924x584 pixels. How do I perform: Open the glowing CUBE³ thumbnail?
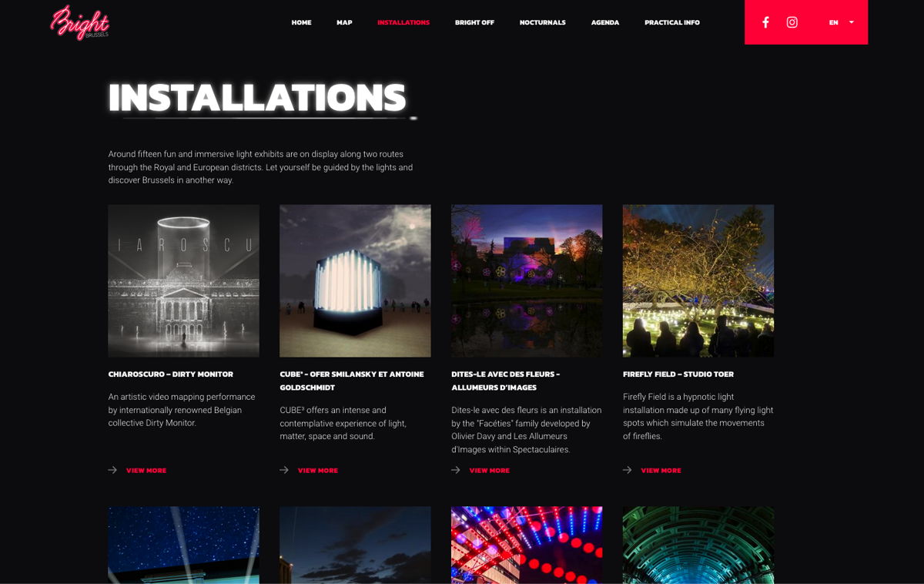pos(355,280)
